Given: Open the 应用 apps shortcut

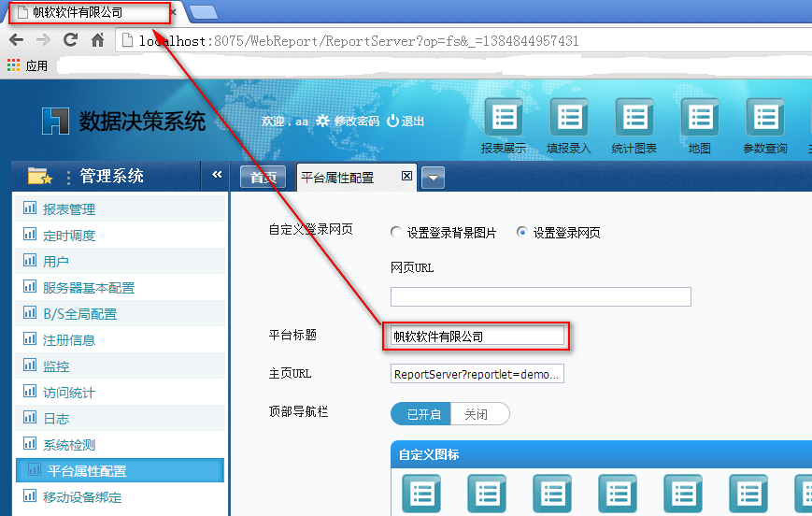Looking at the screenshot, I should coord(27,65).
